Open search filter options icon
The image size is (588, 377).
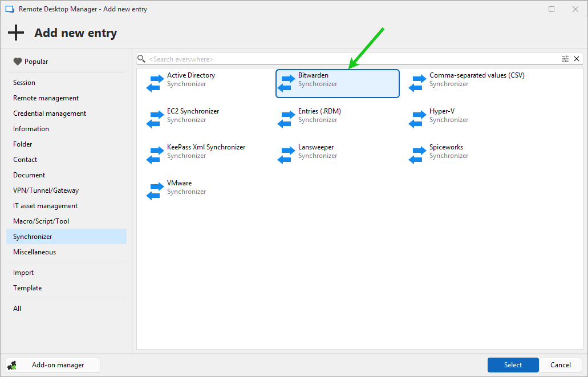tap(565, 59)
